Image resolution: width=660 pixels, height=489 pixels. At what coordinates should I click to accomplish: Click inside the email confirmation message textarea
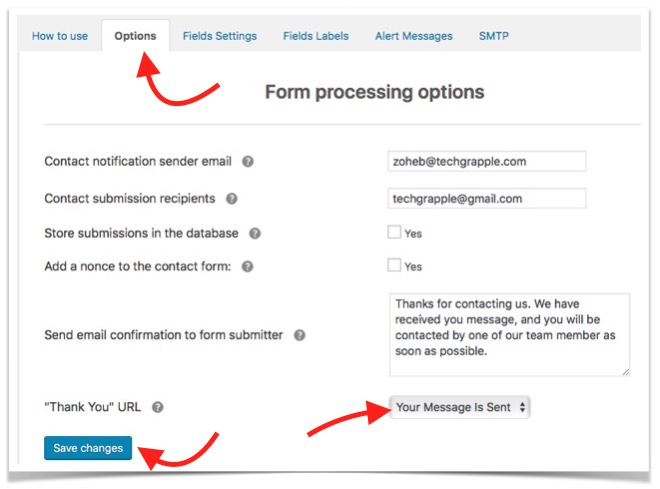[509, 334]
